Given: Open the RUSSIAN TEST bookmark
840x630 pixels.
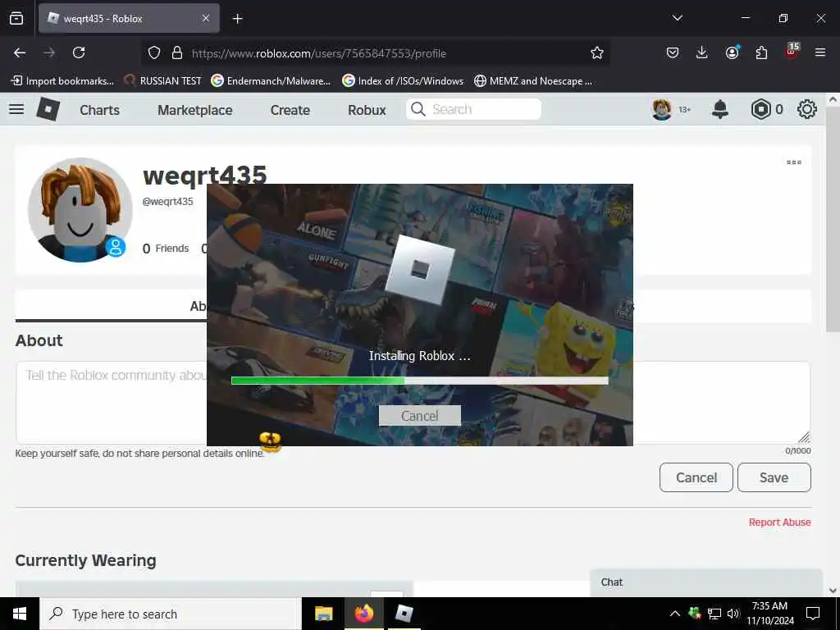Looking at the screenshot, I should (162, 81).
